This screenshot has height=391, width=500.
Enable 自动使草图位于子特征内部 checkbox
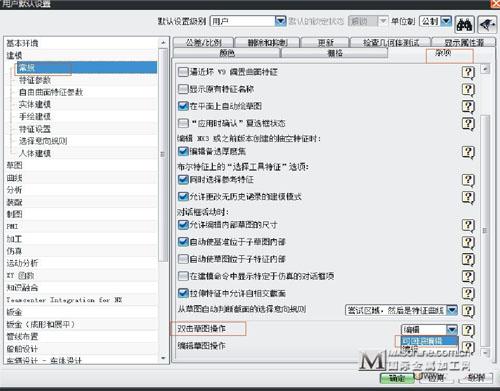tap(183, 259)
